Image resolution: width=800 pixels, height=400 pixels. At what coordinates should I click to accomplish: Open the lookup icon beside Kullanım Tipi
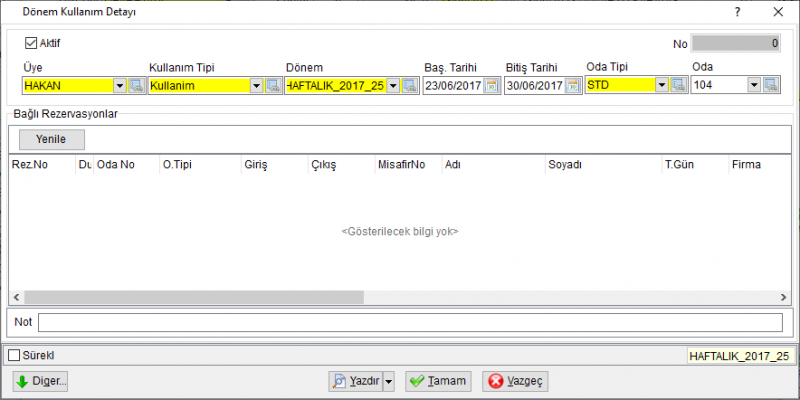tap(273, 86)
